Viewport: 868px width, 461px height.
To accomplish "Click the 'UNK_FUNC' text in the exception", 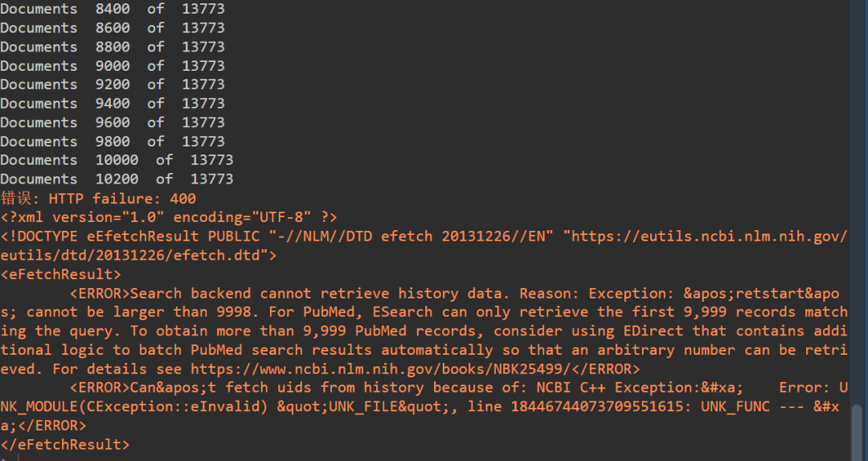I will tap(735, 407).
